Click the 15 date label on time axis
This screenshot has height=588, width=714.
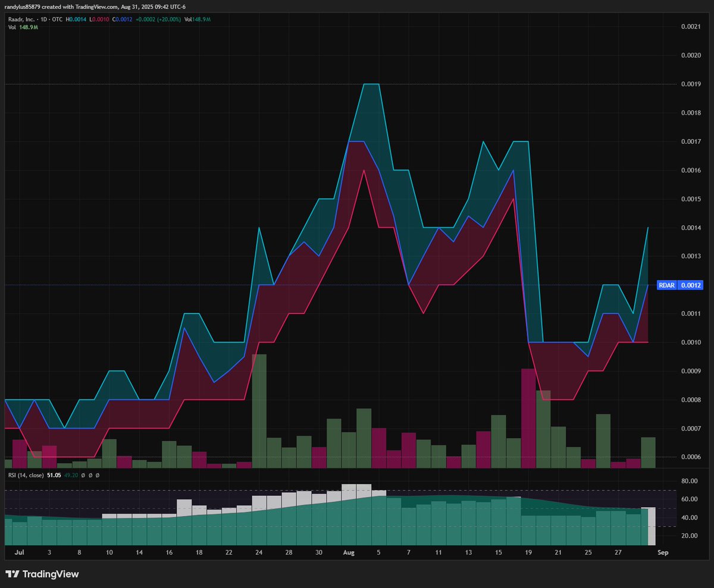(x=499, y=553)
